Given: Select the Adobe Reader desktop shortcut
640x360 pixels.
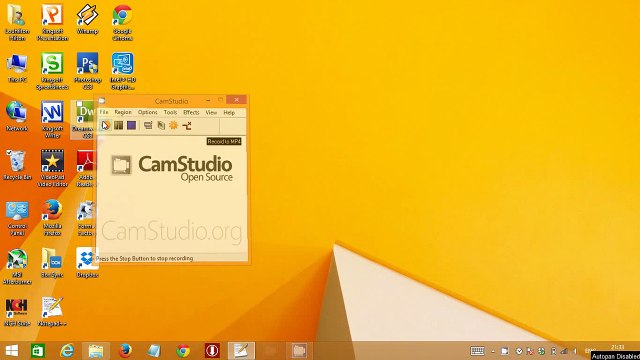Looking at the screenshot, I should point(86,168).
